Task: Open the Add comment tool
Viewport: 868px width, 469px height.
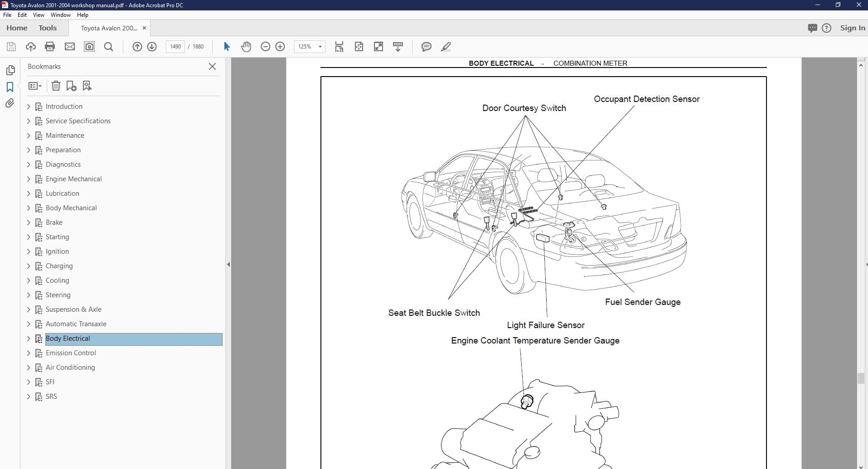Action: (426, 47)
